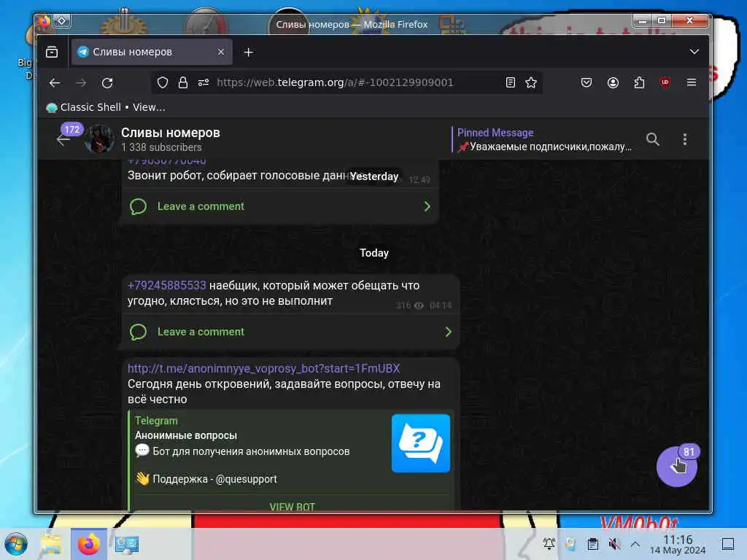The height and width of the screenshot is (560, 747).
Task: Click phone number +79245885533
Action: click(x=167, y=286)
